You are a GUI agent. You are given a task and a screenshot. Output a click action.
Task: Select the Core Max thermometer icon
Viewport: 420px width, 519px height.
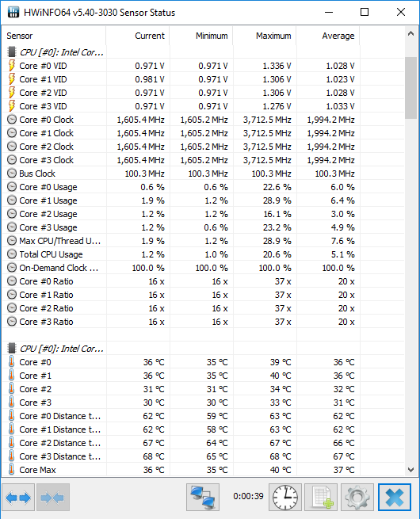click(12, 470)
